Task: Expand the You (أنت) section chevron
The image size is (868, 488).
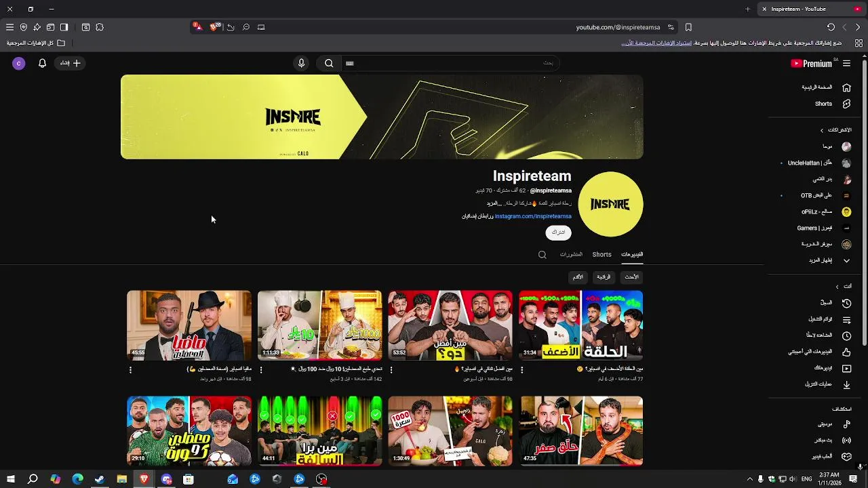Action: (x=837, y=287)
